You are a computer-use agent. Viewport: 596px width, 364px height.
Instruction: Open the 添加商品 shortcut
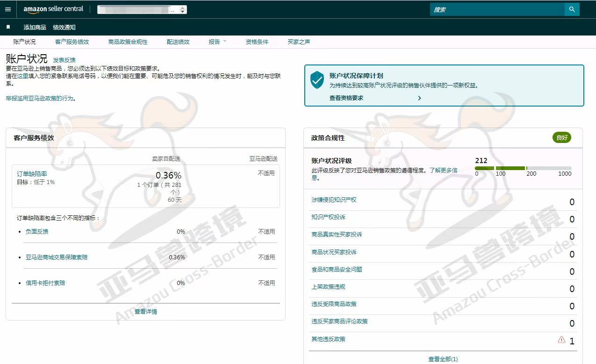(35, 28)
